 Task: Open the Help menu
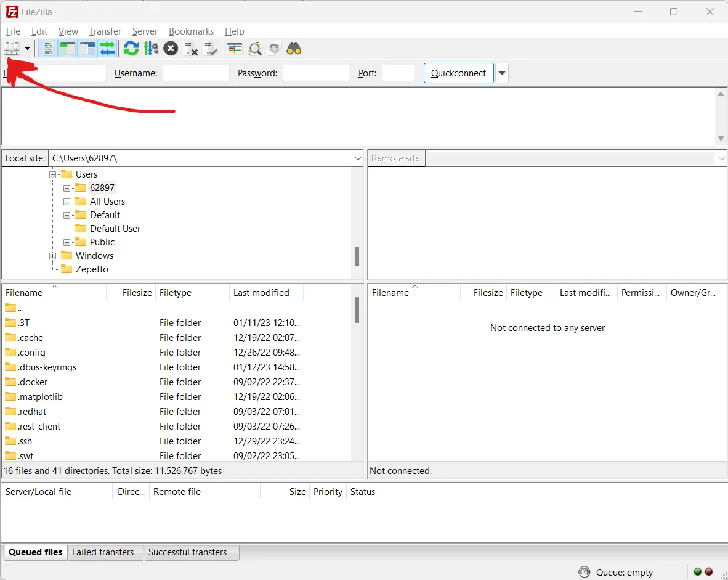[235, 31]
